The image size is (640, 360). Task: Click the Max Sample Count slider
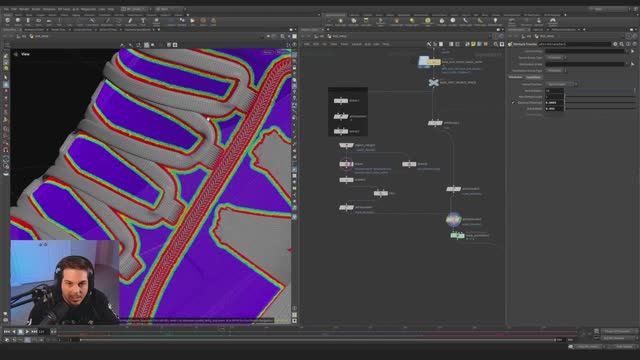click(600, 97)
